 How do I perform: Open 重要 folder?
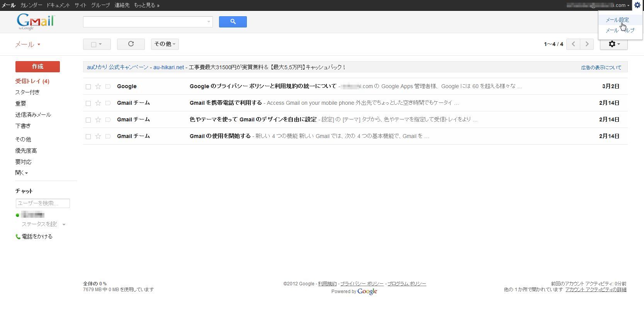click(x=20, y=104)
